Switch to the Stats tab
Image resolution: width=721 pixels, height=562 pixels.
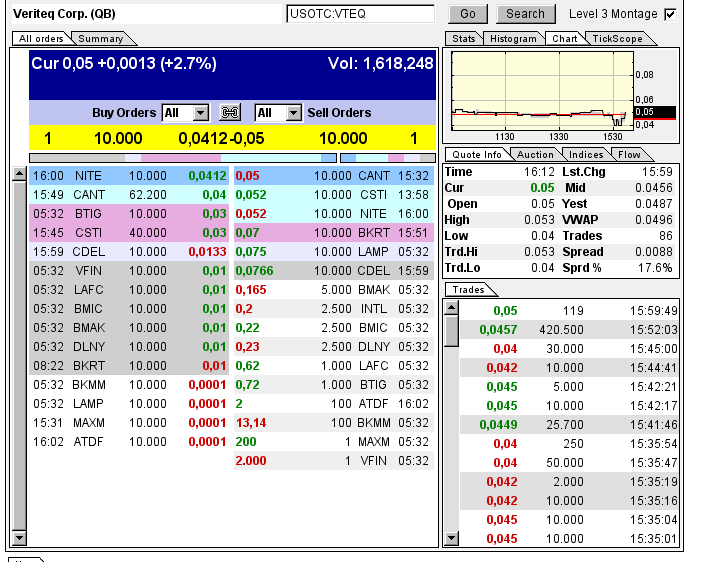(x=464, y=39)
